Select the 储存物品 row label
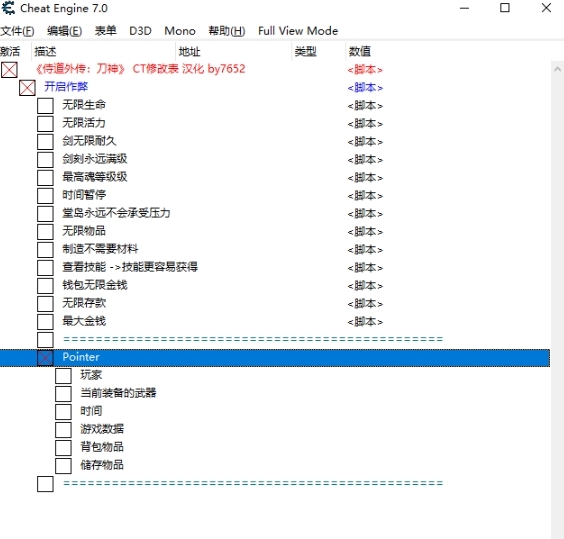The width and height of the screenshot is (564, 539). click(x=102, y=465)
